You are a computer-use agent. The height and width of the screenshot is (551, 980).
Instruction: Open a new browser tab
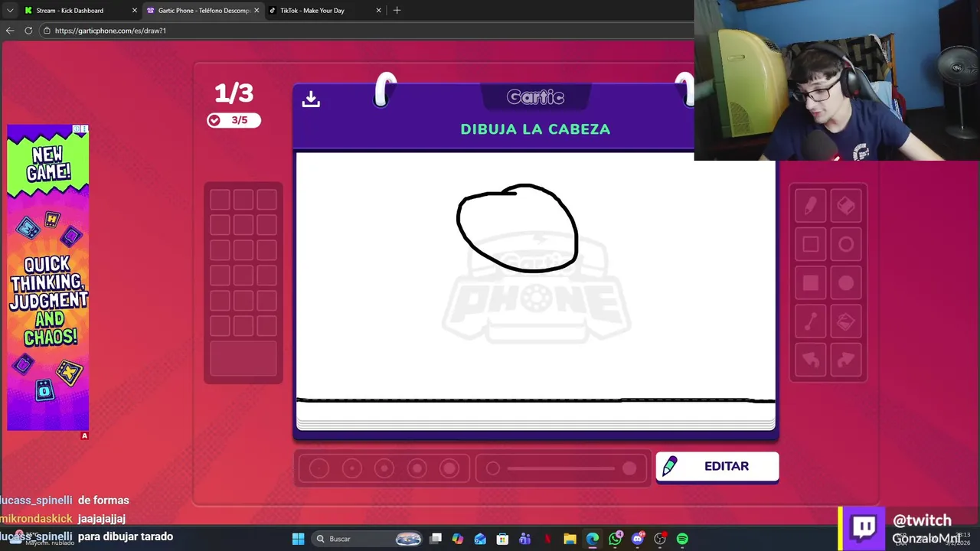pos(397,11)
